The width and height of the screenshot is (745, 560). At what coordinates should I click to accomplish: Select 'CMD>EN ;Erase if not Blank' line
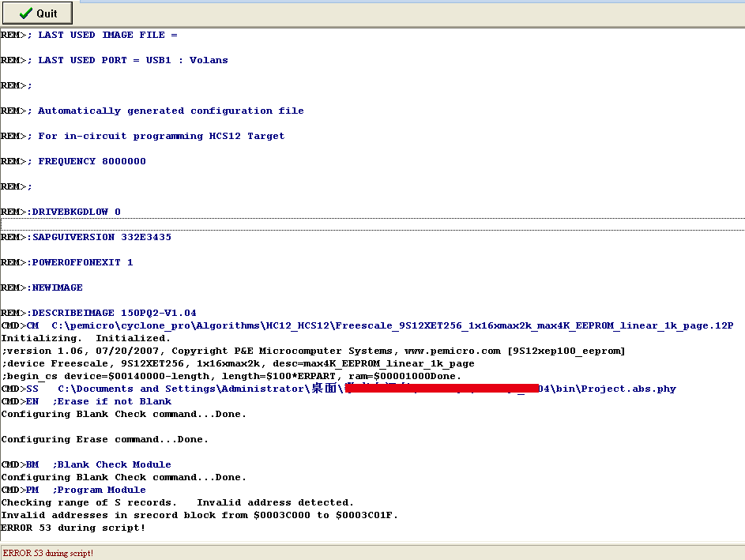86,401
